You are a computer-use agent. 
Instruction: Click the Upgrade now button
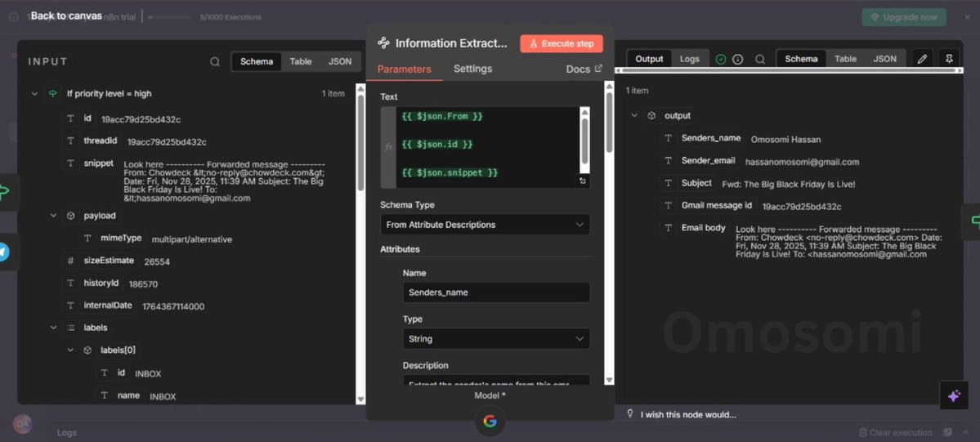[x=904, y=17]
